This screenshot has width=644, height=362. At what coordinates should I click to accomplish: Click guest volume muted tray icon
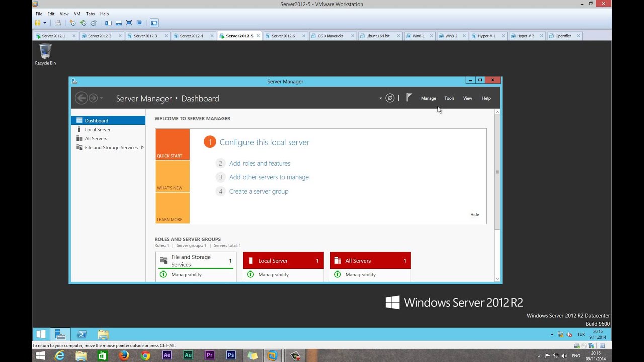[569, 334]
